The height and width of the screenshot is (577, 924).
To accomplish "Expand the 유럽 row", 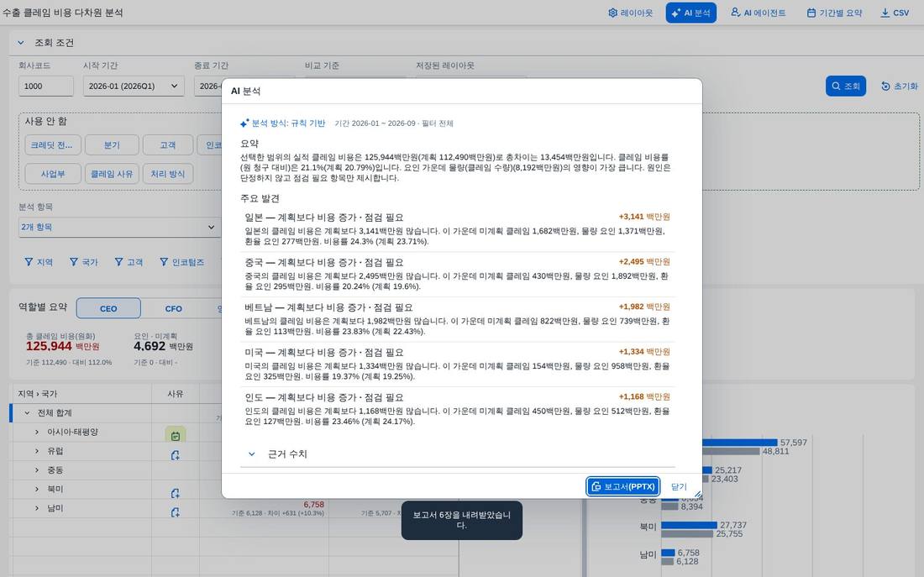I will (37, 451).
